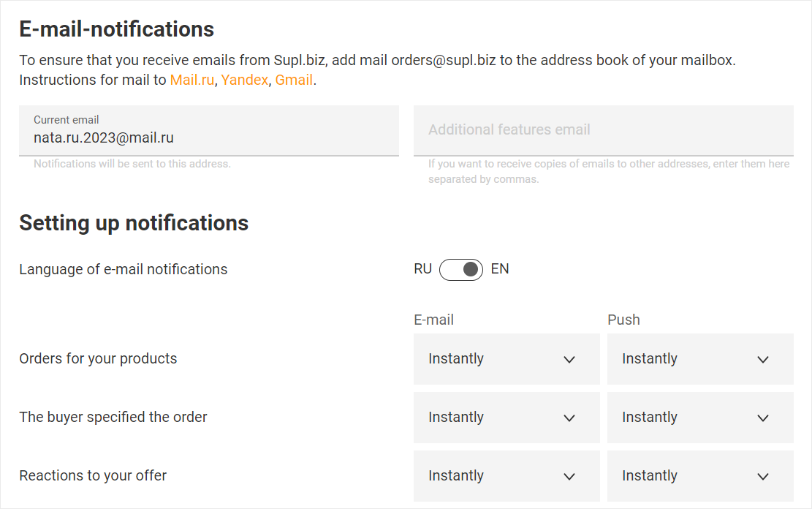The image size is (812, 509).
Task: Click the E-mail column header
Action: coord(433,320)
